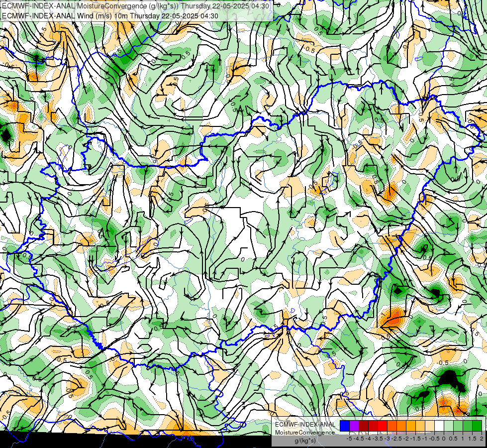Click the '-5' legend tick label

tap(349, 439)
